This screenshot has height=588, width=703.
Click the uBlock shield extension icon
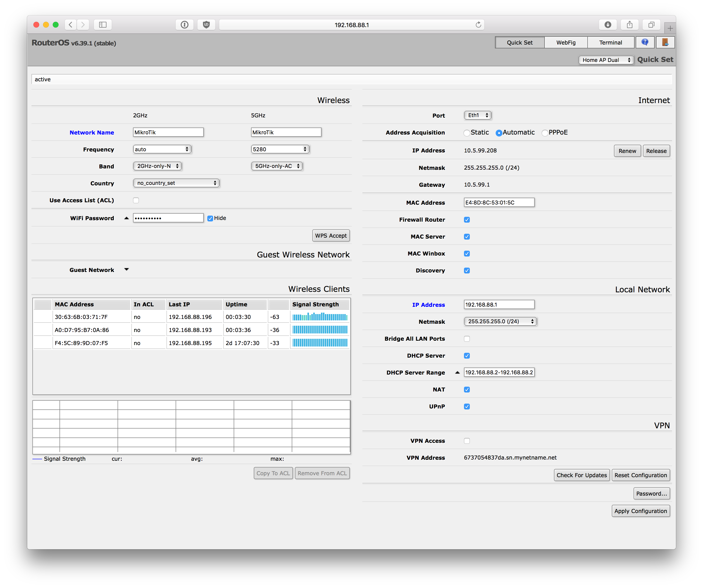coord(206,25)
